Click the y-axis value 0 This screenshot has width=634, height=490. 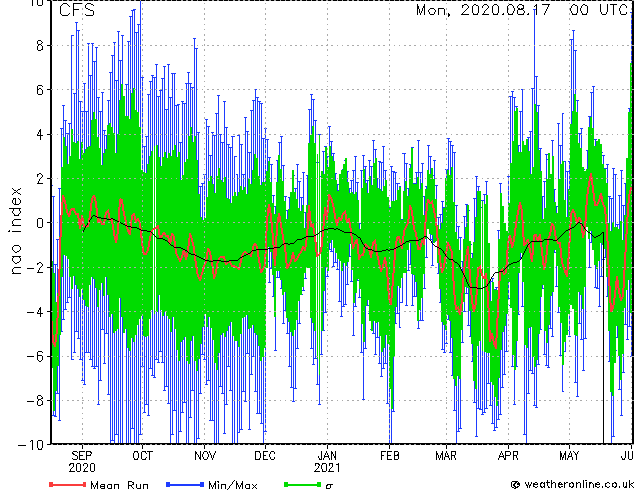click(x=40, y=223)
